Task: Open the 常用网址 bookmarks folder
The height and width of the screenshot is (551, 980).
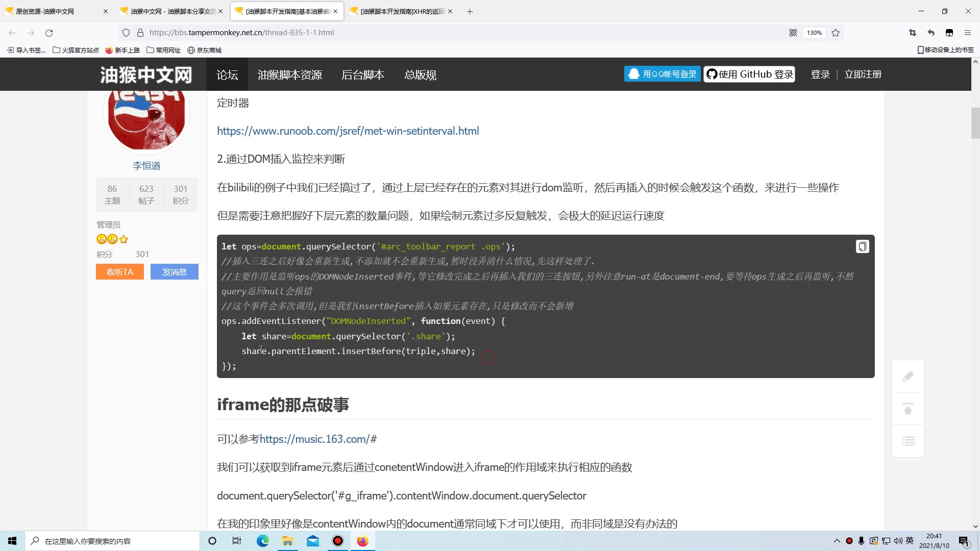Action: [x=164, y=50]
